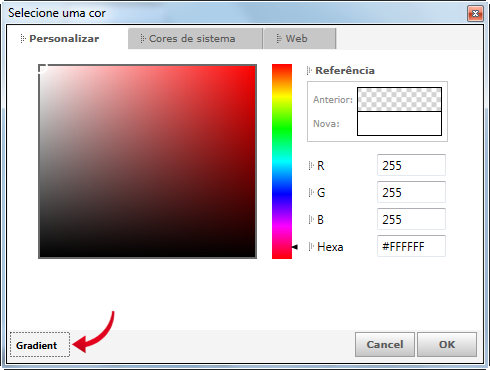Click the circular color picker cursor
The height and width of the screenshot is (370, 490).
(x=42, y=68)
